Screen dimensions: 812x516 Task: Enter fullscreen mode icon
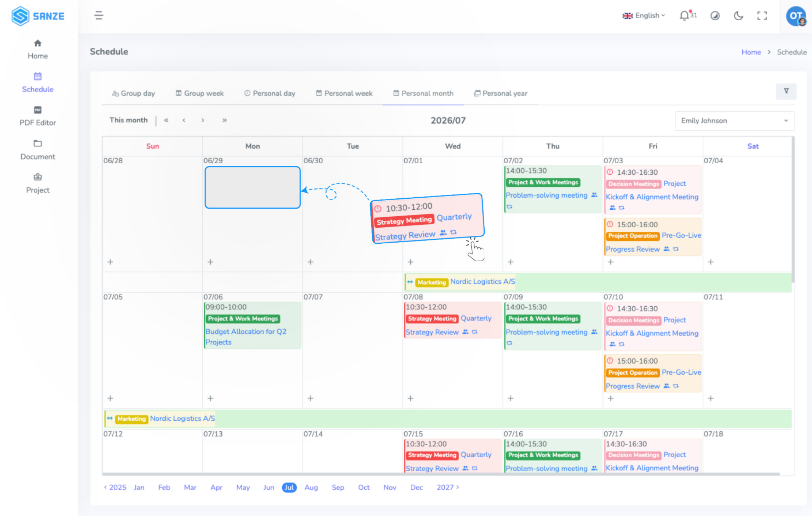[762, 16]
